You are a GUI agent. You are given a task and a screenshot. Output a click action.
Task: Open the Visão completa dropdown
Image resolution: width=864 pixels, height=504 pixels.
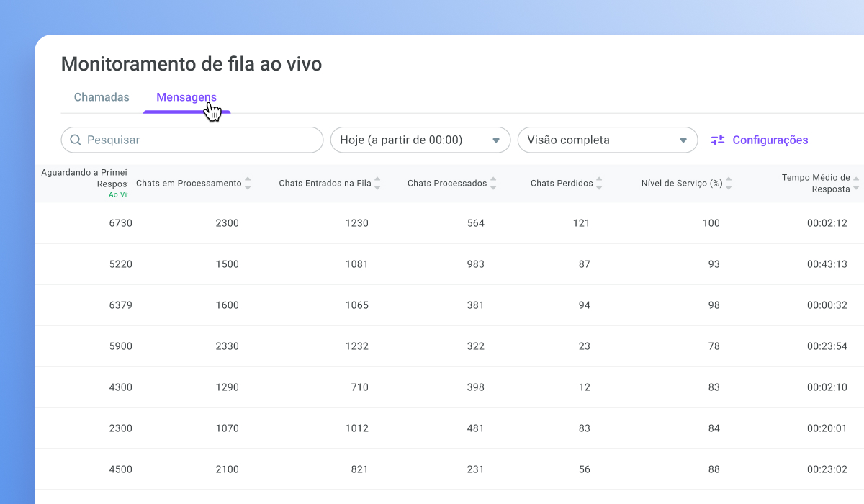click(x=608, y=140)
